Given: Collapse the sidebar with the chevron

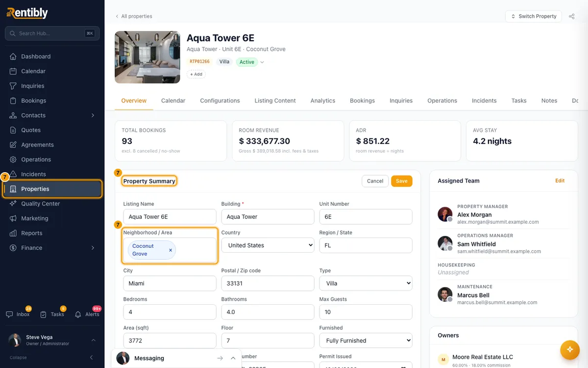Looking at the screenshot, I should [x=91, y=357].
